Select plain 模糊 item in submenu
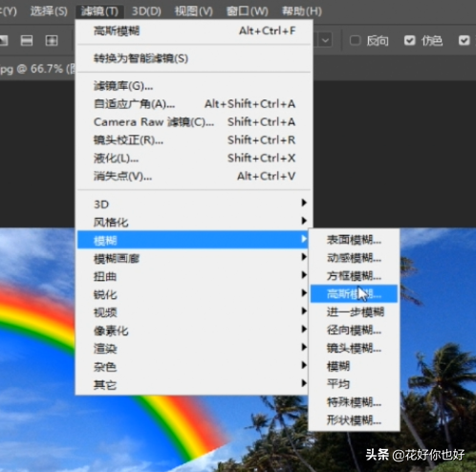 [x=354, y=366]
